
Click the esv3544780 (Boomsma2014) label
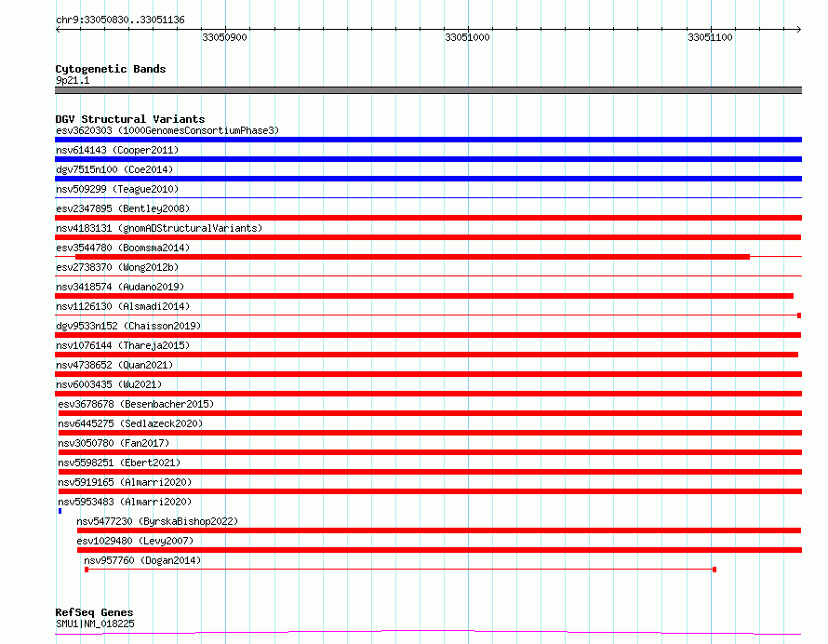123,248
